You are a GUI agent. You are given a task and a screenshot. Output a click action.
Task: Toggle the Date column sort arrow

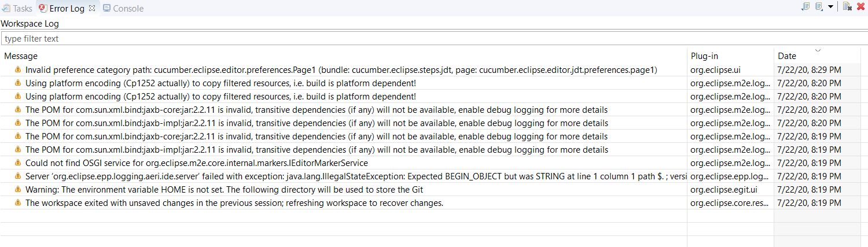point(818,51)
